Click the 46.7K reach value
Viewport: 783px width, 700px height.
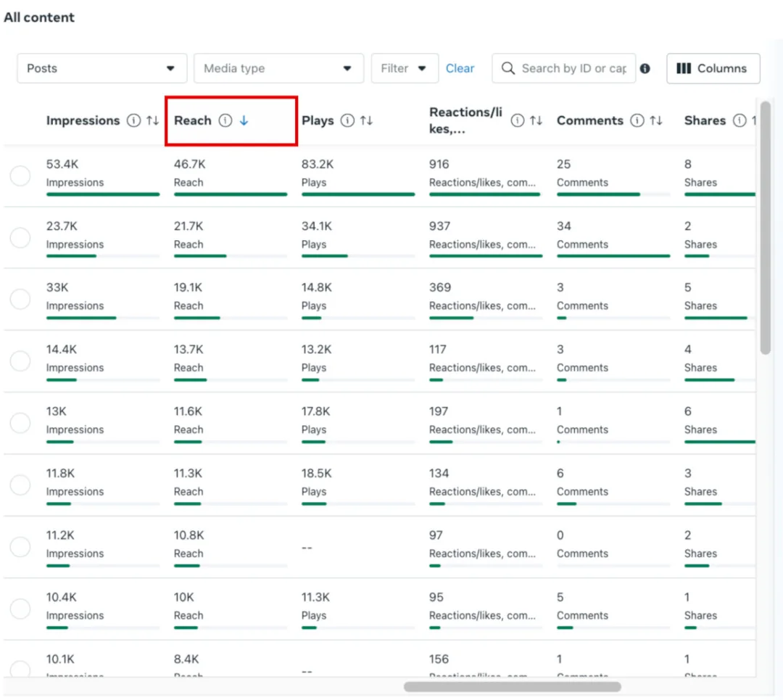point(190,165)
